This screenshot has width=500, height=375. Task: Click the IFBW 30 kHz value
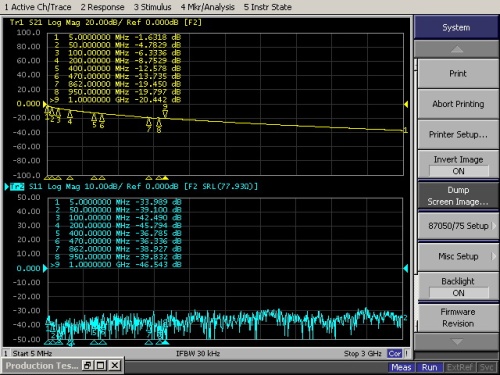tap(198, 353)
